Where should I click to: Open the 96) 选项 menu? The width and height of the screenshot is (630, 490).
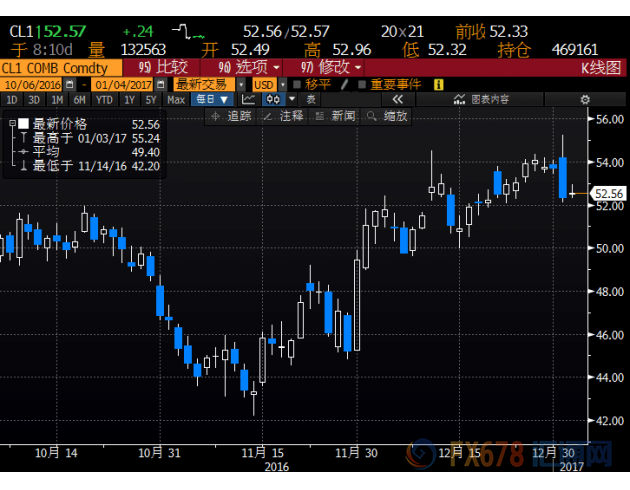(x=242, y=67)
